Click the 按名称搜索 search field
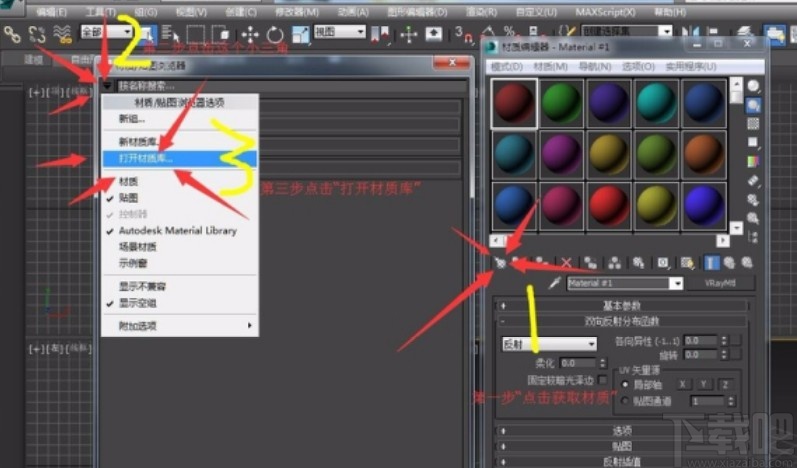797x468 pixels. 291,86
